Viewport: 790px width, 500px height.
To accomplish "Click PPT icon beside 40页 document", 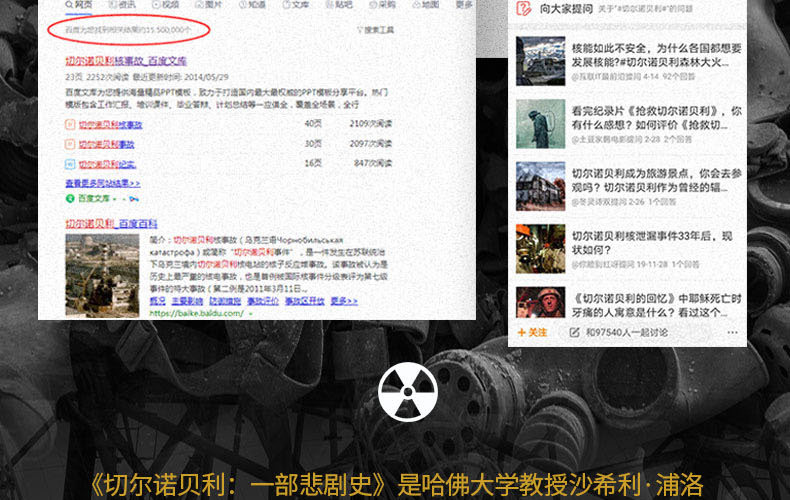I will (70, 124).
